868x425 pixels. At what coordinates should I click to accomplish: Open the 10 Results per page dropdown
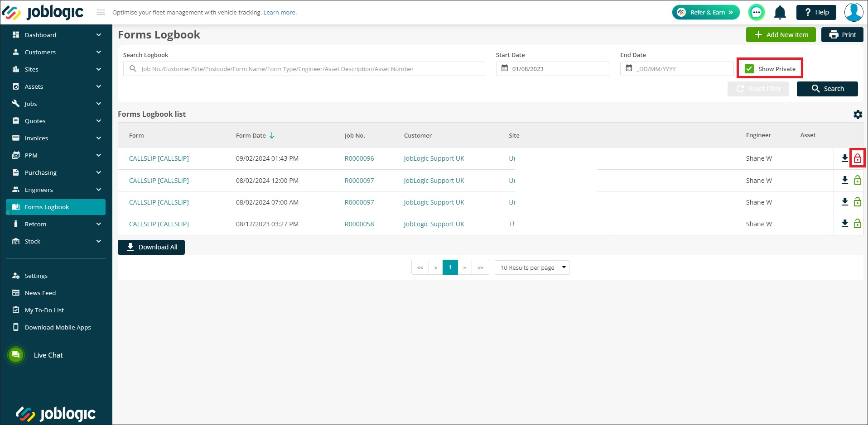coord(532,267)
